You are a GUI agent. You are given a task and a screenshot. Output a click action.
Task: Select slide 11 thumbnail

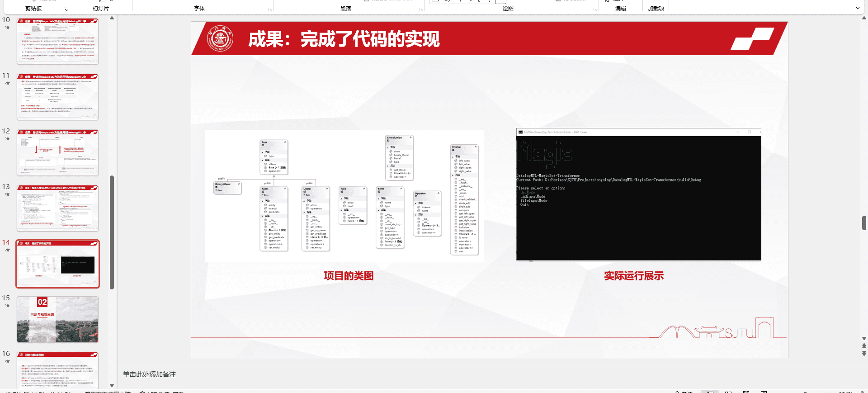57,97
